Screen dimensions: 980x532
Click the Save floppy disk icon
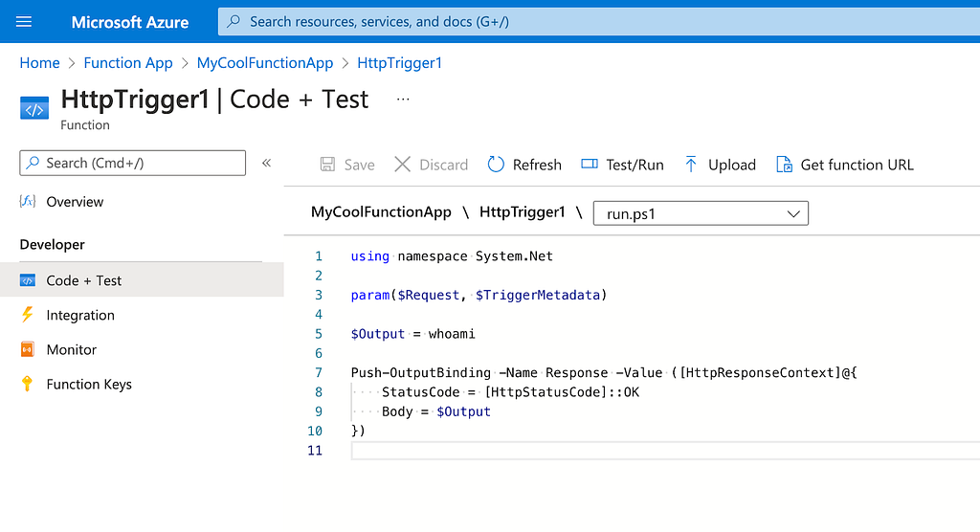coord(327,165)
